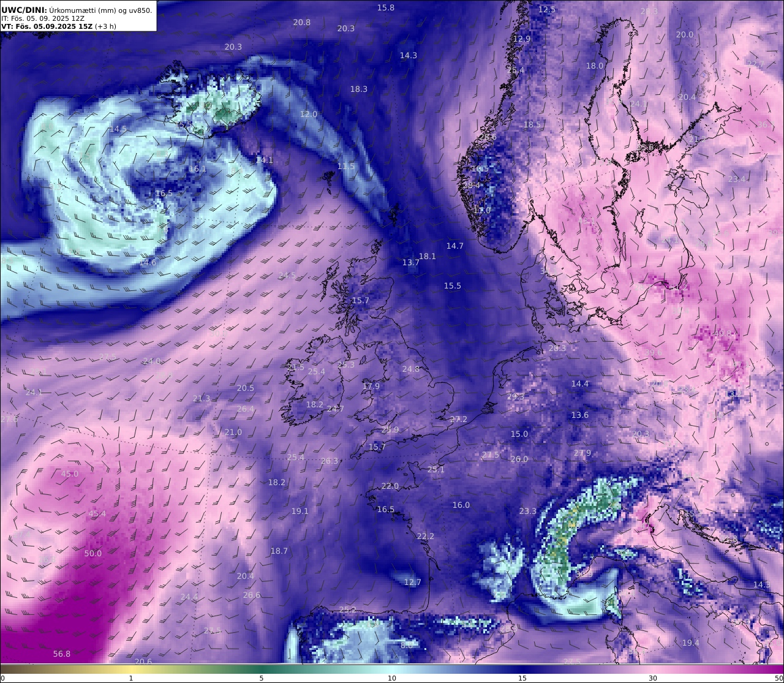
Task: Click the 24.8 value over northern England
Action: [411, 369]
